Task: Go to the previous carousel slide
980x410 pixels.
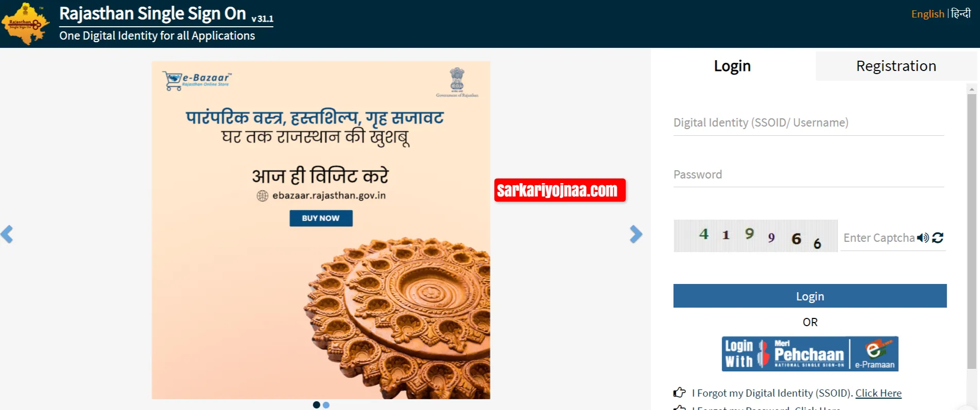Action: [x=7, y=234]
